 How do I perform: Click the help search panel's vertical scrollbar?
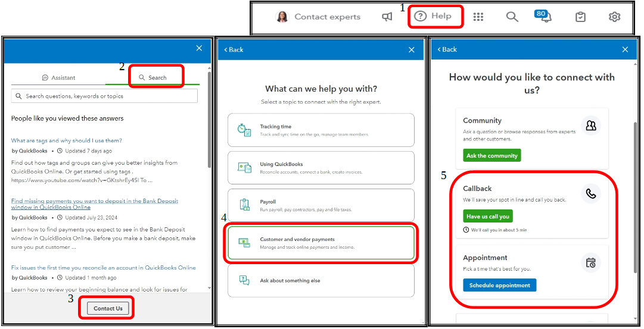[210, 119]
